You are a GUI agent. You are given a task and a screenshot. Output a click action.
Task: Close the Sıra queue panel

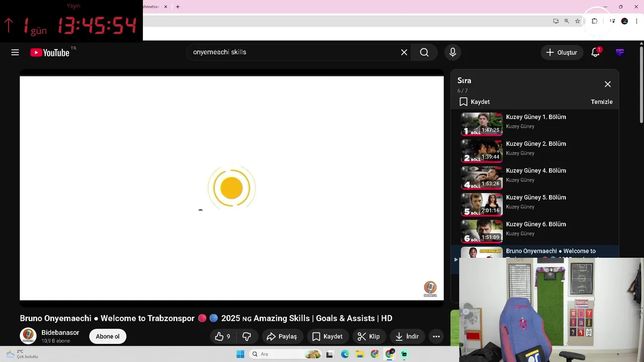608,84
